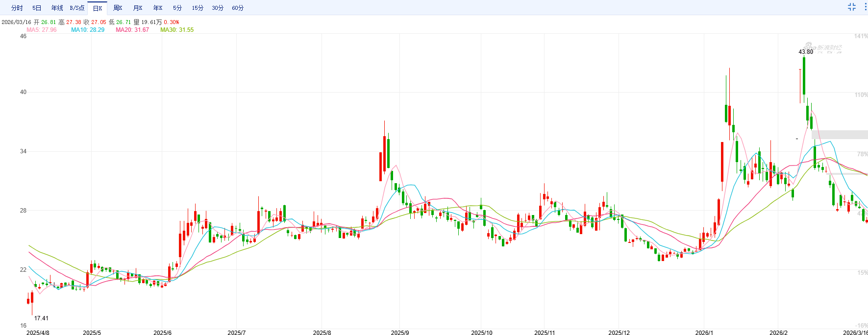
Task: Switch to the 15分 interval tab
Action: [198, 8]
